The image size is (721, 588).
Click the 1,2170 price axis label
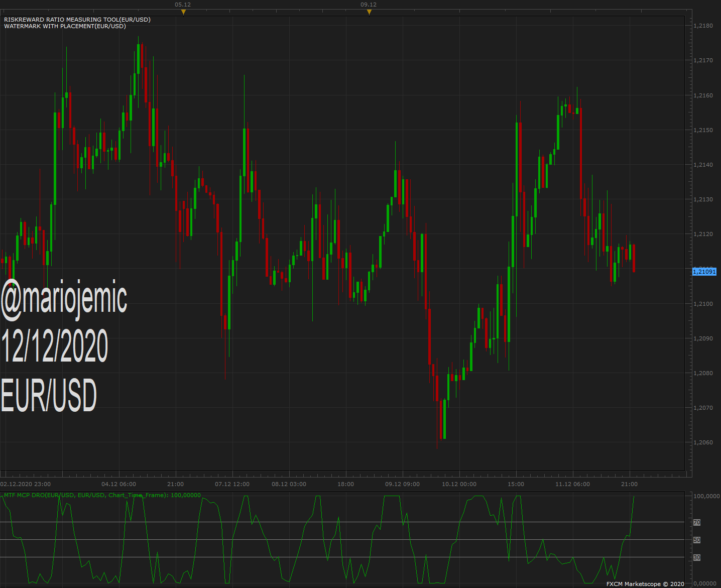(703, 60)
